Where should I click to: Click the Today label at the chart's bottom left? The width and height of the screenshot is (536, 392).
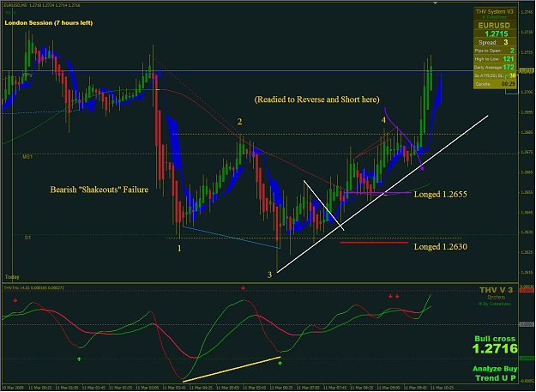[12, 277]
